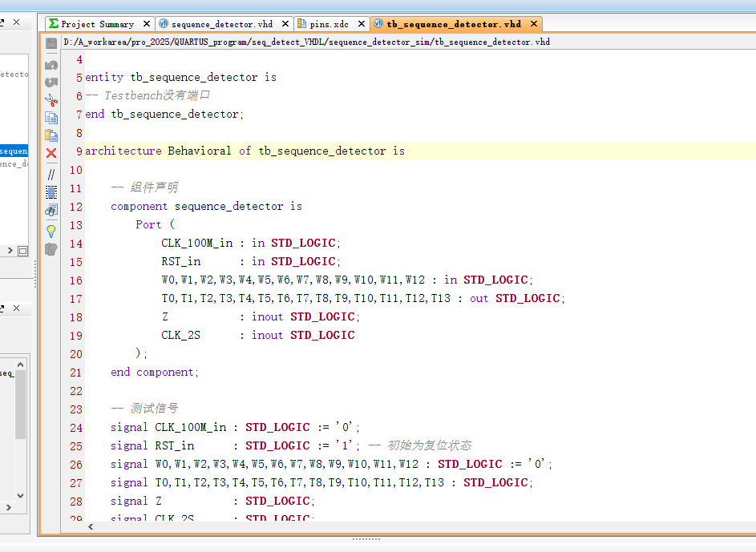The width and height of the screenshot is (756, 552).
Task: Toggle column selection mode icon
Action: click(x=51, y=192)
